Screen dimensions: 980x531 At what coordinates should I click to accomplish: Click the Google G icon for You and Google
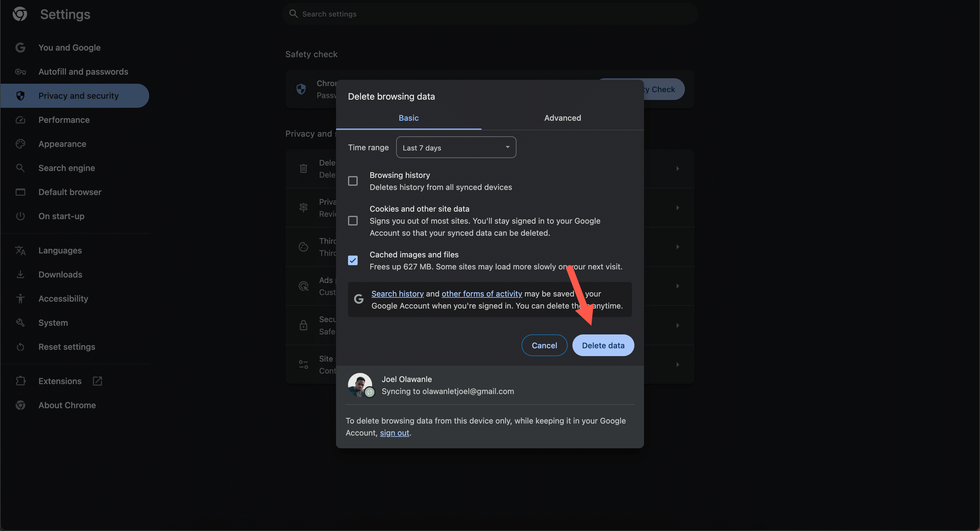(20, 48)
